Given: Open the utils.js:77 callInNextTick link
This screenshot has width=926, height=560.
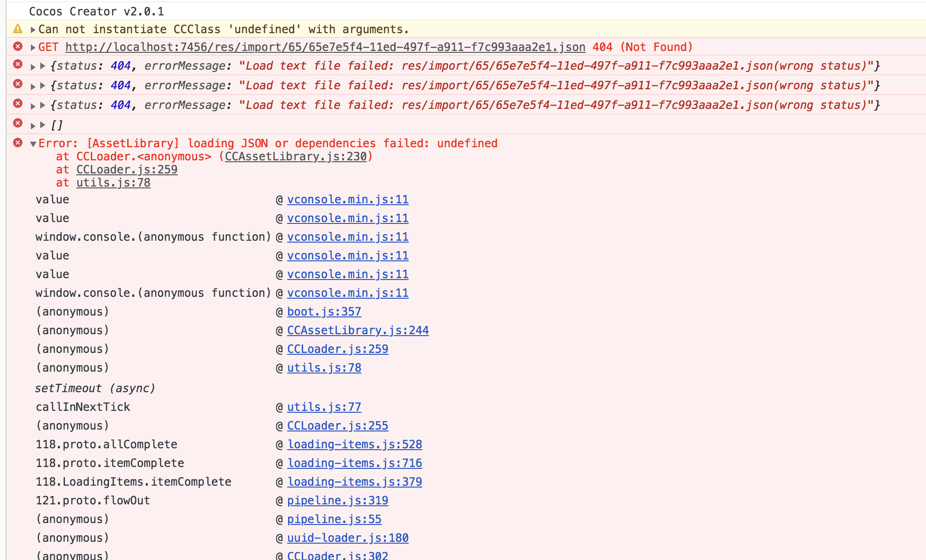Looking at the screenshot, I should [324, 407].
